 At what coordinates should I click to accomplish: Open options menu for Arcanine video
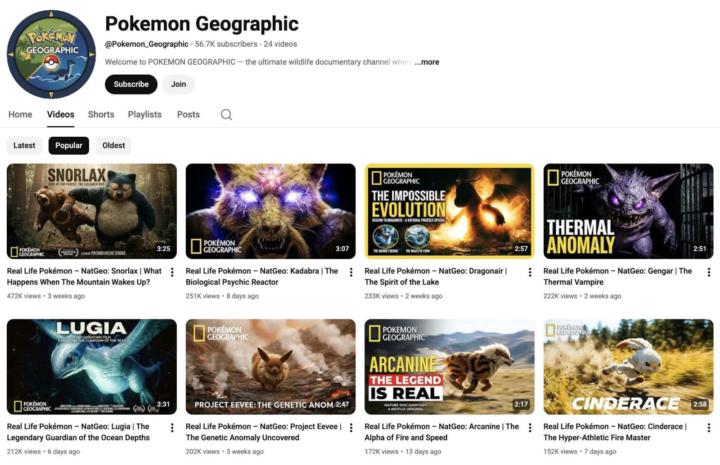click(530, 428)
